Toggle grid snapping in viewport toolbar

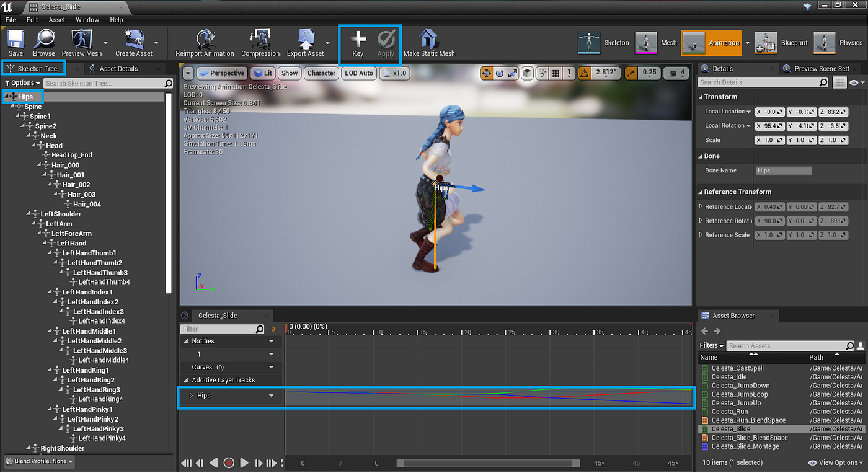point(556,73)
